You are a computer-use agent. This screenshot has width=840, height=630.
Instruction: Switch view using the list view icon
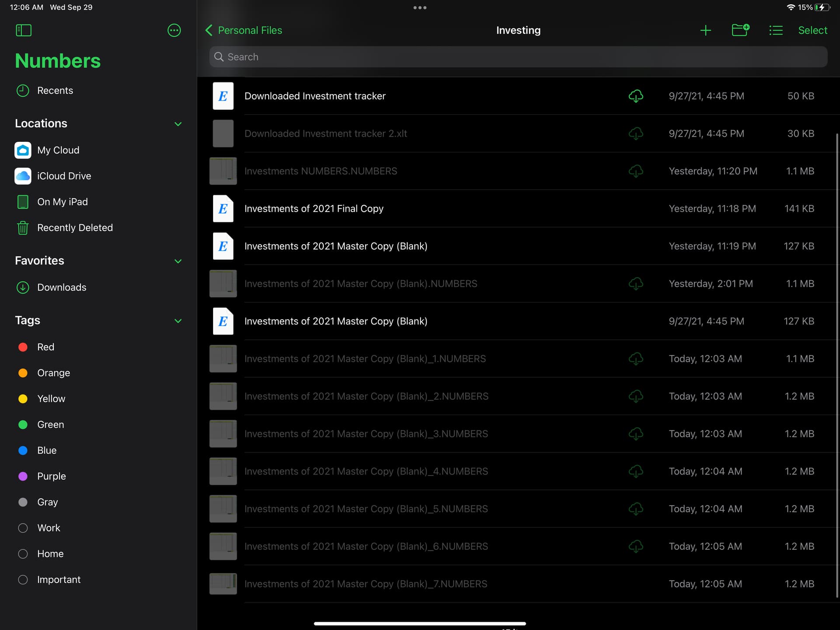(x=776, y=30)
